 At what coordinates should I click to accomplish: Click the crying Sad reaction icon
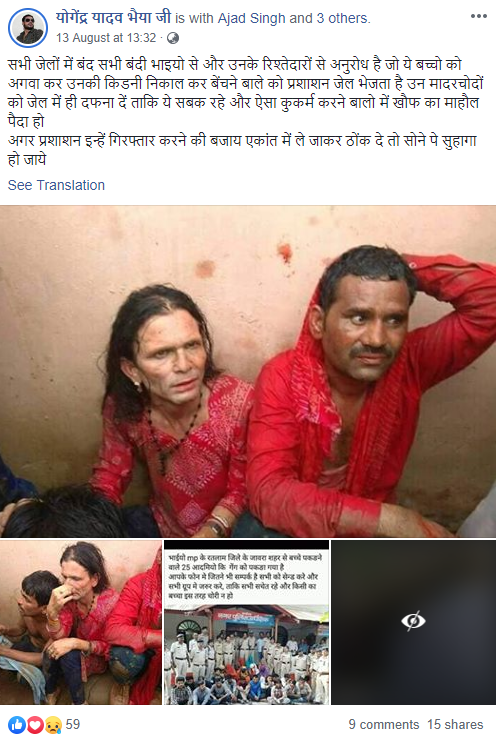click(x=53, y=724)
